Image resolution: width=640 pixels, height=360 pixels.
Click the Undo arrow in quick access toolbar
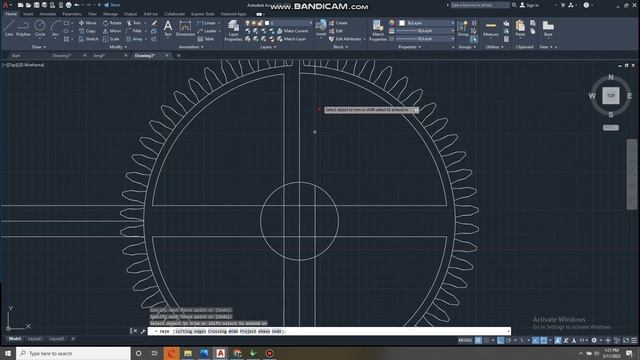point(77,5)
